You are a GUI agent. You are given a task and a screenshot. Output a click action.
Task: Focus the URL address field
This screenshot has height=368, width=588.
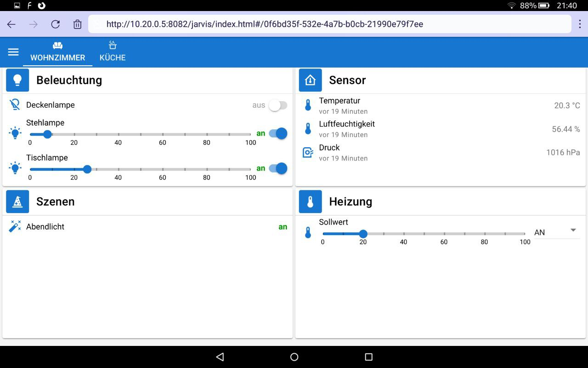click(329, 24)
